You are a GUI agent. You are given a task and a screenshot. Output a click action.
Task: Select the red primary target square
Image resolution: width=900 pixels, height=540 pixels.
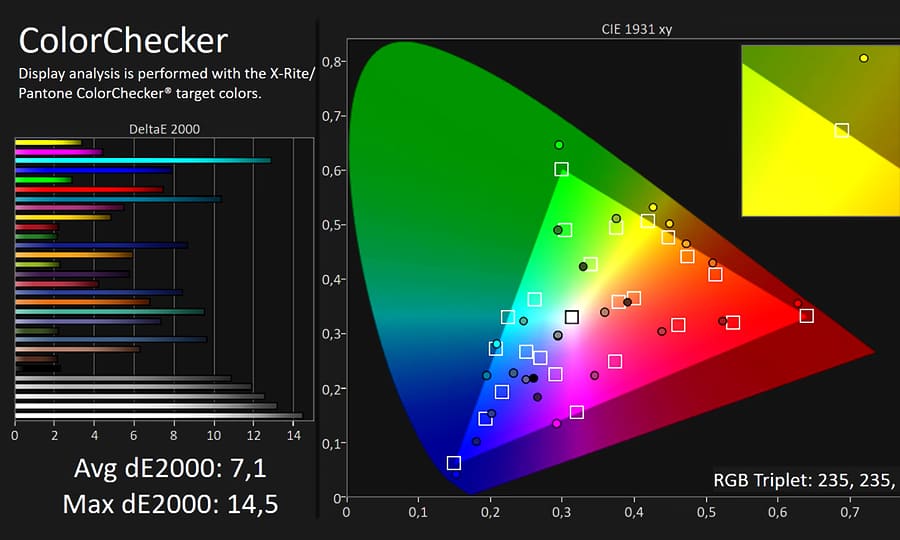click(x=806, y=316)
